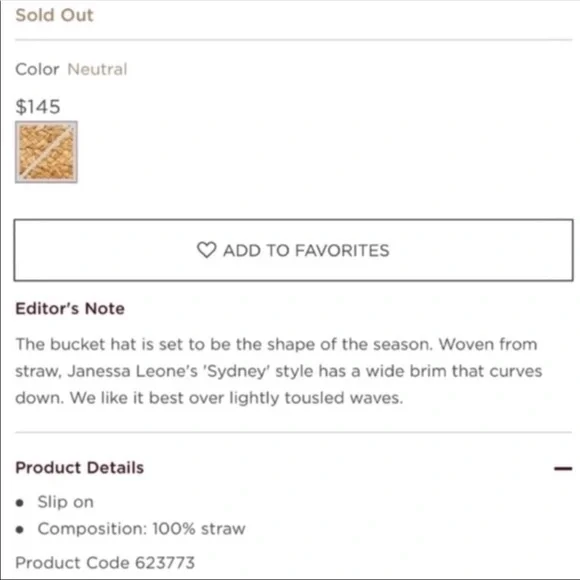Click the Color label text
Screen dimensions: 580x580
tap(37, 69)
